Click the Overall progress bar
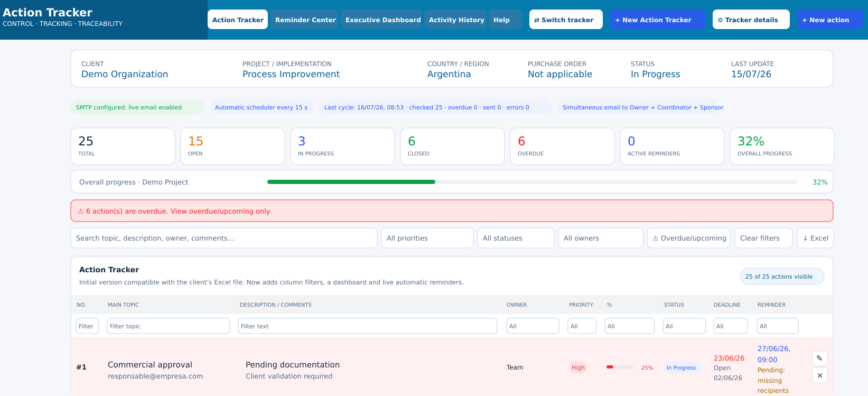The width and height of the screenshot is (868, 396). [x=532, y=182]
